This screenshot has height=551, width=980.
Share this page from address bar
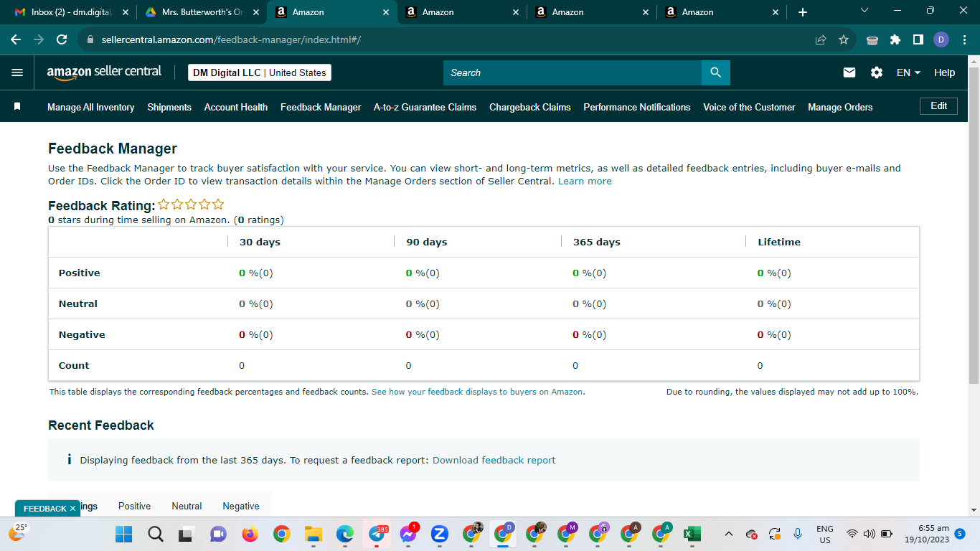click(821, 39)
